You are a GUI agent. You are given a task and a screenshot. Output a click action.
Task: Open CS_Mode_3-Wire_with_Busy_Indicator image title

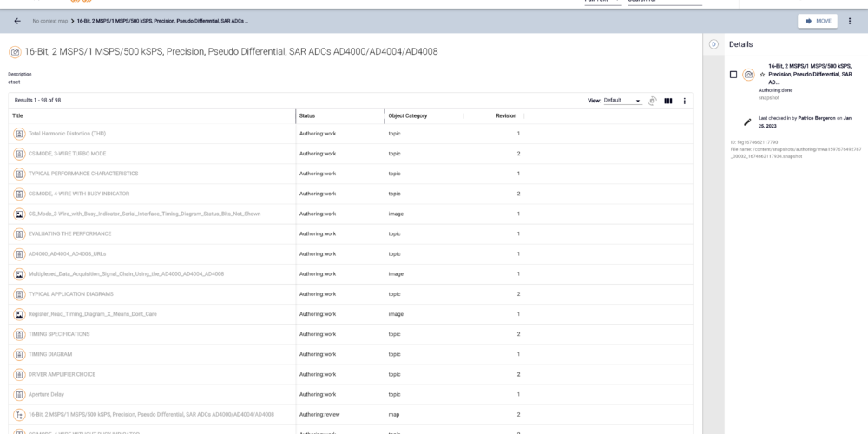[x=144, y=214]
